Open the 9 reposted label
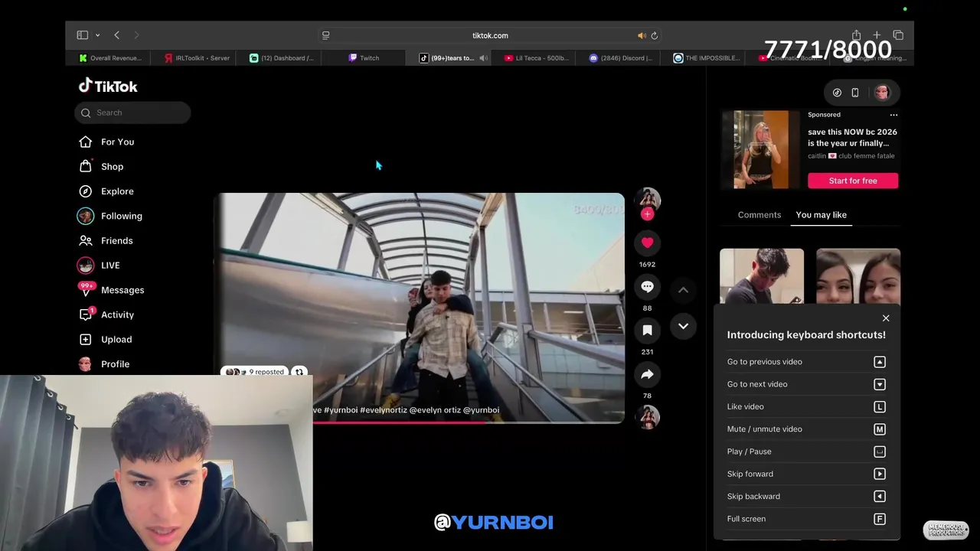This screenshot has width=980, height=551. tap(254, 372)
